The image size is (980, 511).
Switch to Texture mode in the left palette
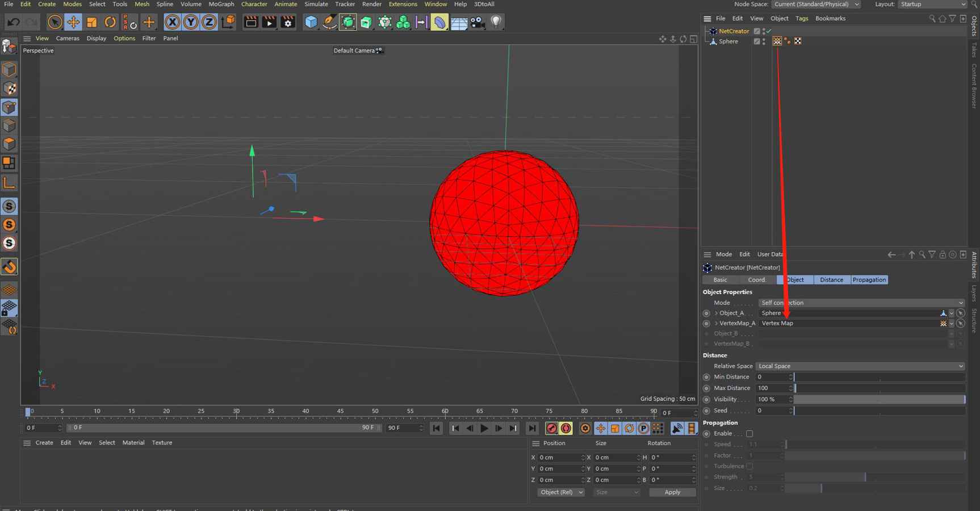coord(9,89)
